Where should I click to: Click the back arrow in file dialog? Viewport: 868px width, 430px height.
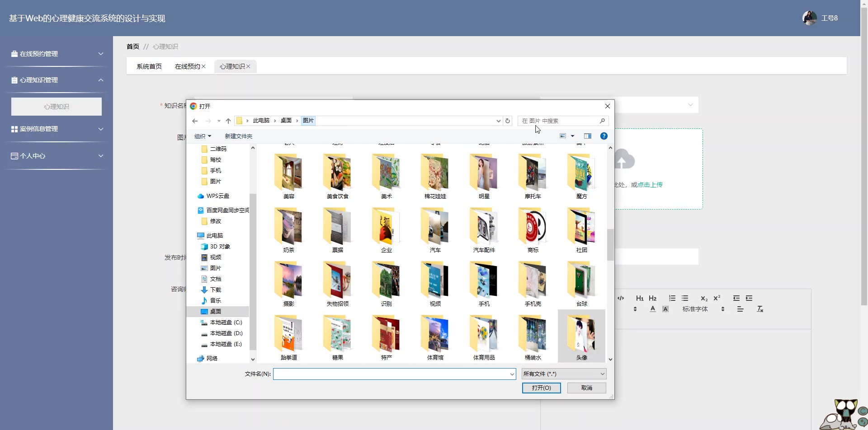point(195,121)
